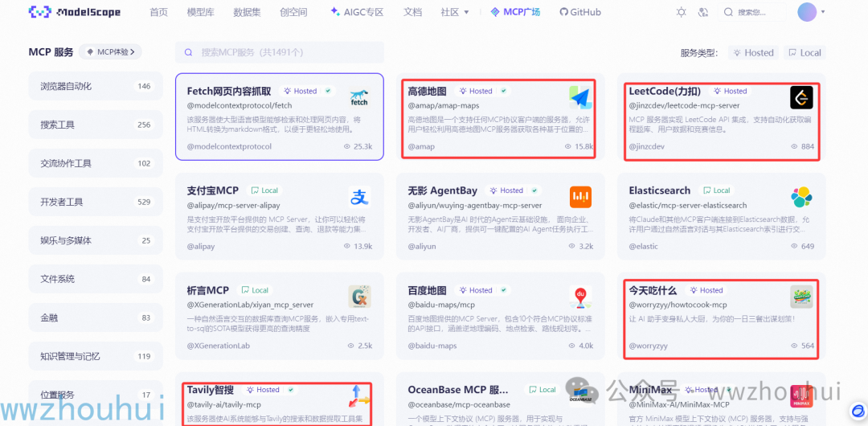Click the Tavily arrows logo icon
This screenshot has height=426, width=868.
(359, 396)
